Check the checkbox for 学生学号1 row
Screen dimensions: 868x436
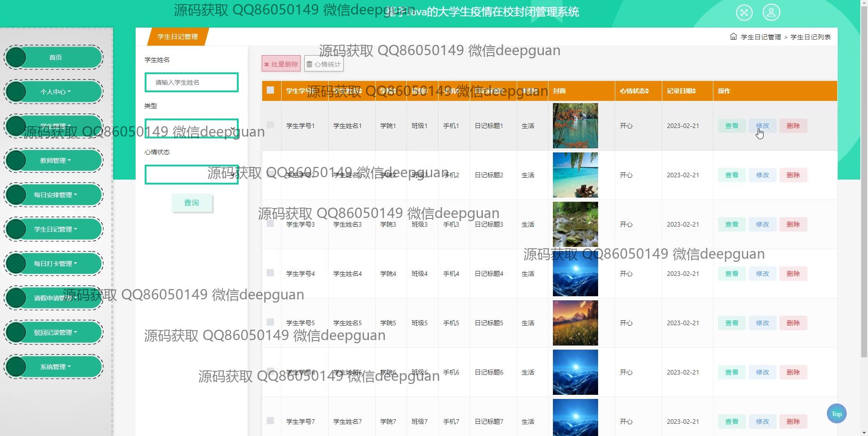pyautogui.click(x=270, y=125)
